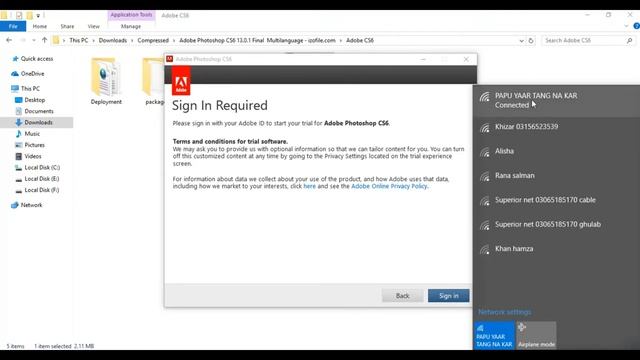Screen dimensions: 640x360
Task: Open the 'here' link in privacy text
Action: tap(309, 186)
